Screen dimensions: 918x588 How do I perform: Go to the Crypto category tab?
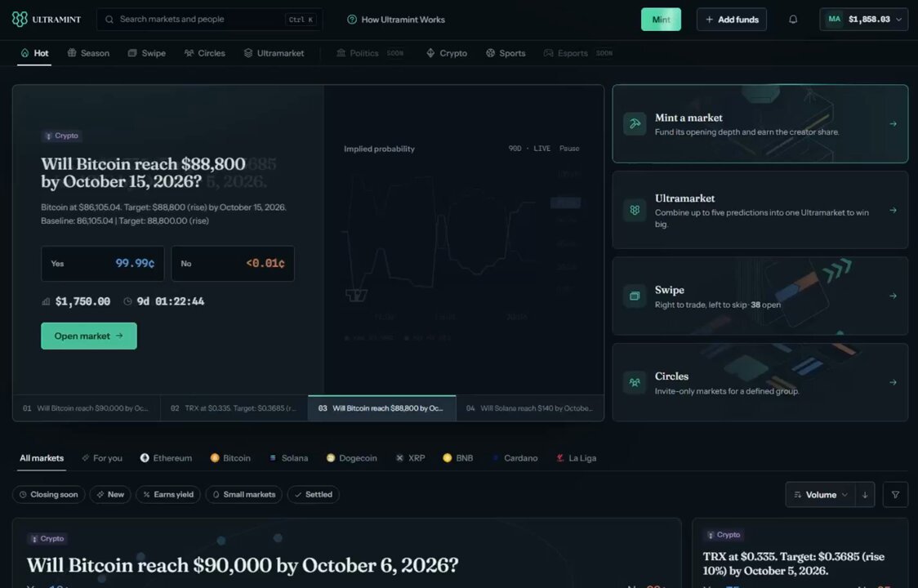pos(447,53)
